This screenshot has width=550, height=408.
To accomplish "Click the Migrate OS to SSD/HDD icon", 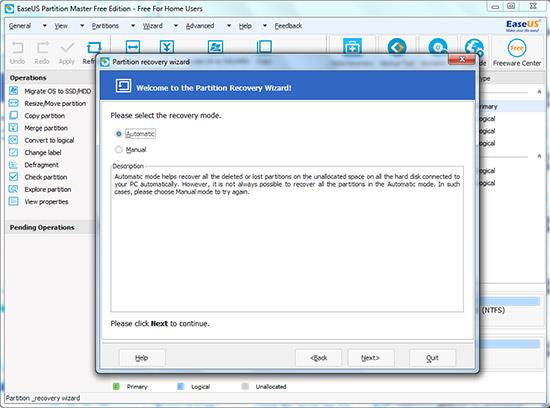I will pyautogui.click(x=13, y=91).
